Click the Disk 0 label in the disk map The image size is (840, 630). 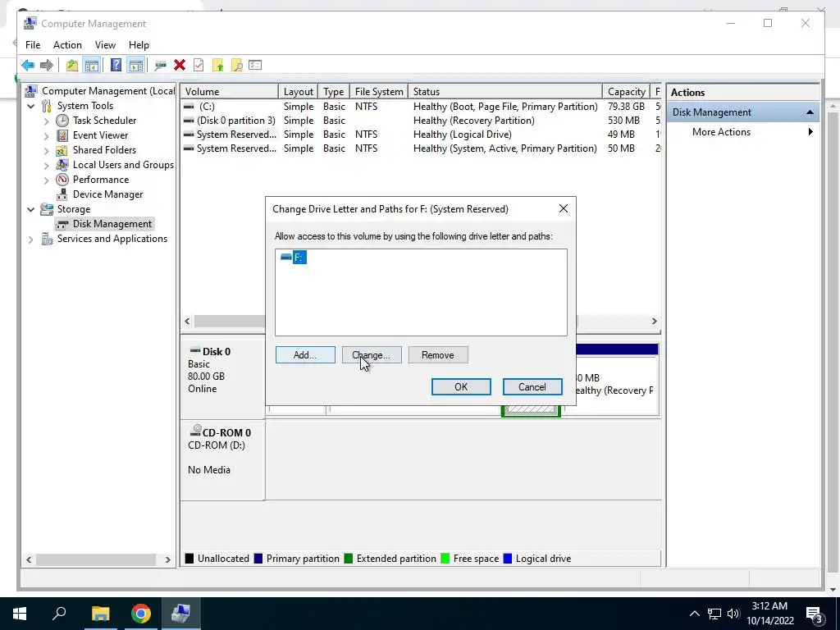[217, 351]
